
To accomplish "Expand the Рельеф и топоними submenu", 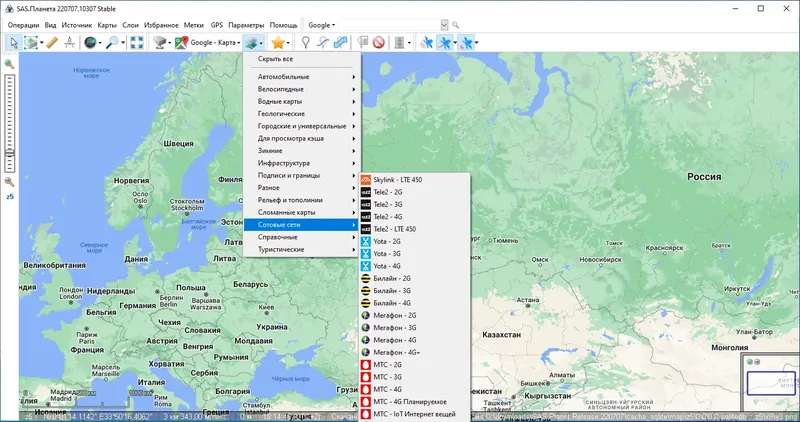I will pos(302,200).
